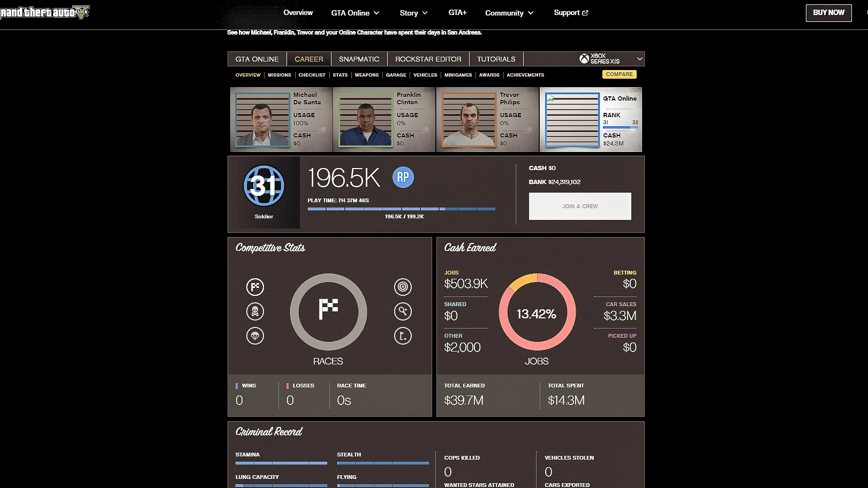Click the BETTING $0 cash value
This screenshot has width=868, height=488.
pos(630,284)
